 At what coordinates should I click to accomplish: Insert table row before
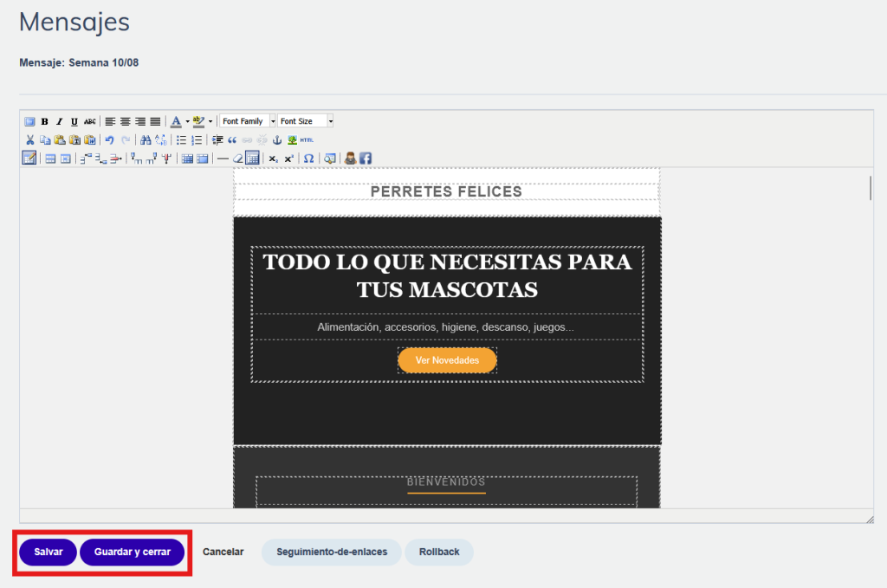[x=86, y=158]
